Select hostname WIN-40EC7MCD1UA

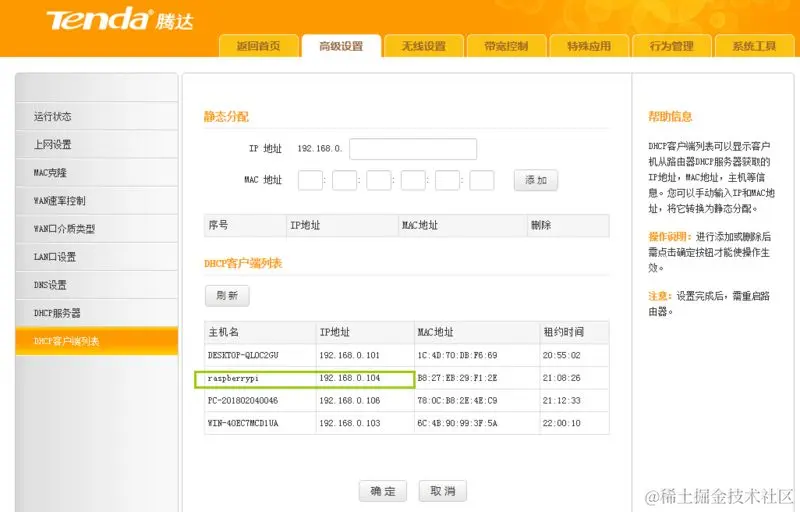coord(243,423)
